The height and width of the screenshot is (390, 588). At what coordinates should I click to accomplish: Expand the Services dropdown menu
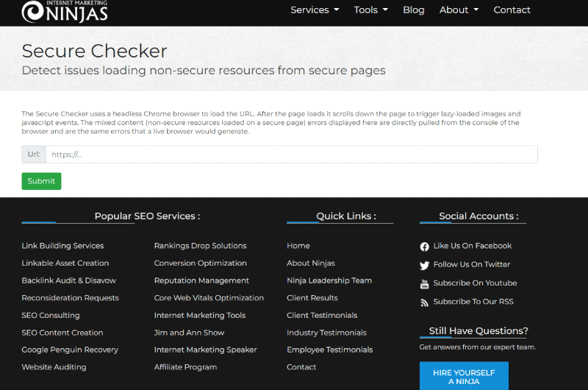tap(315, 10)
